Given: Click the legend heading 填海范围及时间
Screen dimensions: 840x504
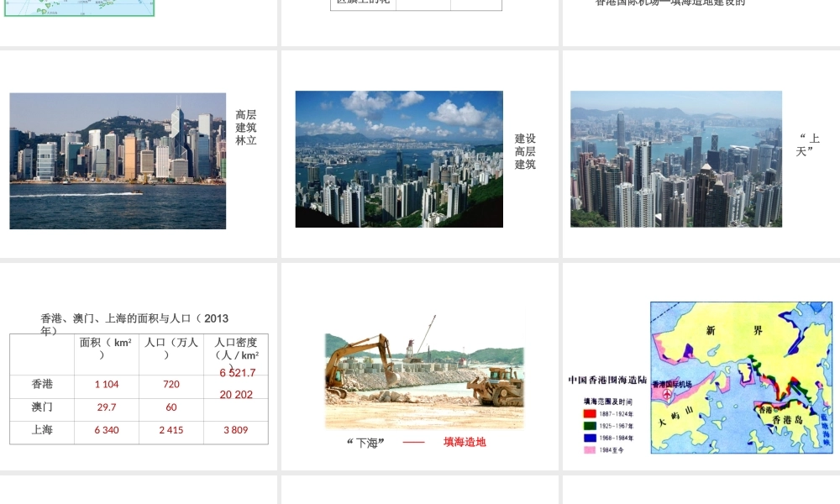Looking at the screenshot, I should pyautogui.click(x=607, y=402).
